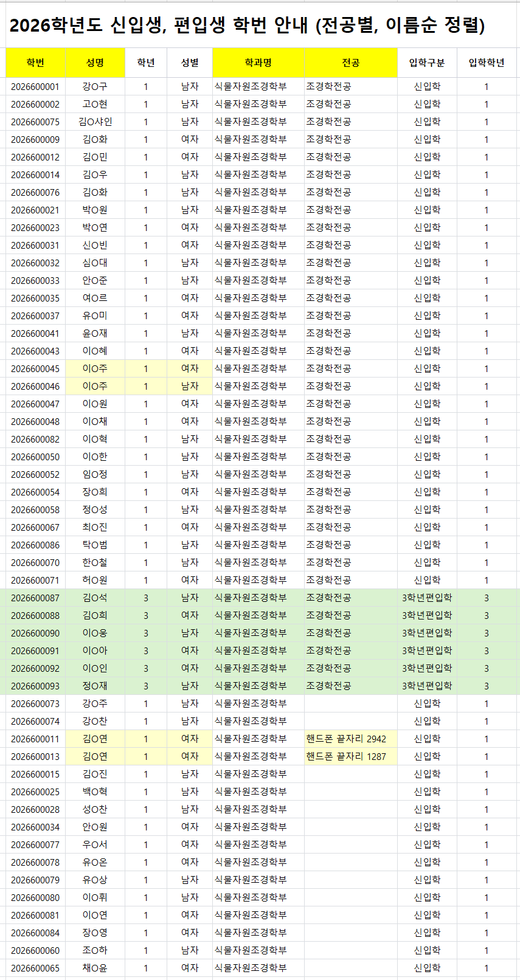Click student ID cell 2026600060

[x=35, y=950]
